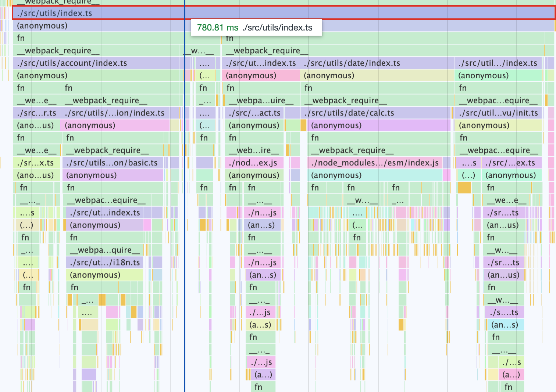Select the ./src...r.ts frame bar

36,113
